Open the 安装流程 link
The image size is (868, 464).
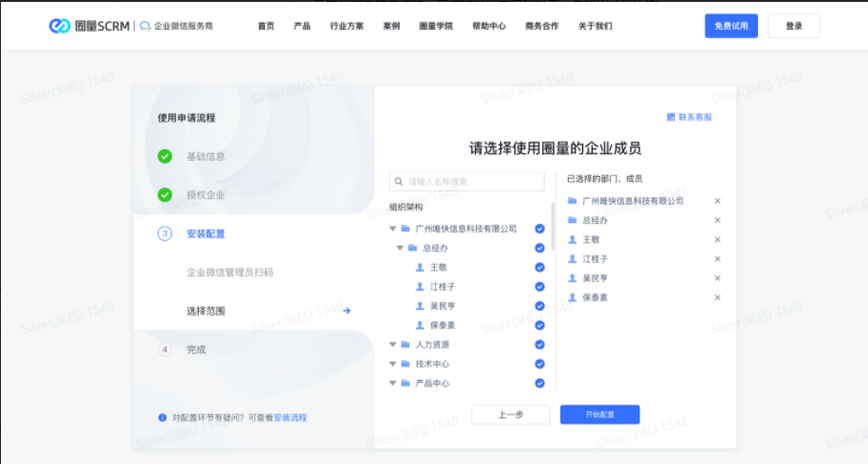tap(291, 418)
